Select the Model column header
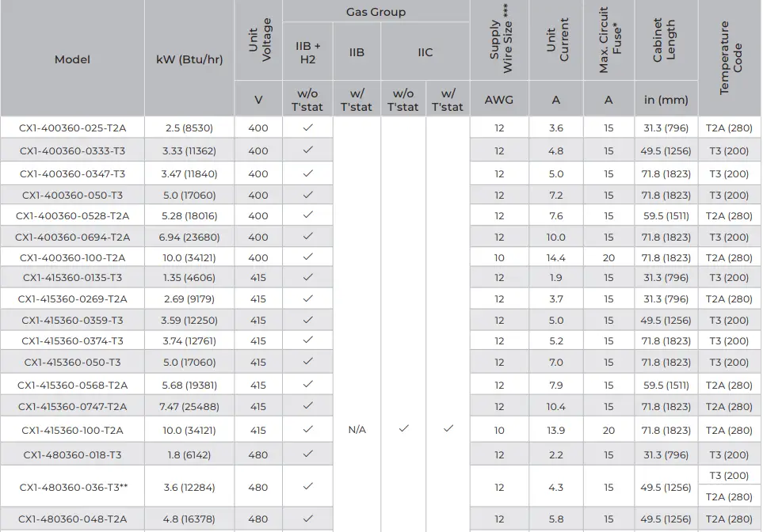 pyautogui.click(x=72, y=59)
